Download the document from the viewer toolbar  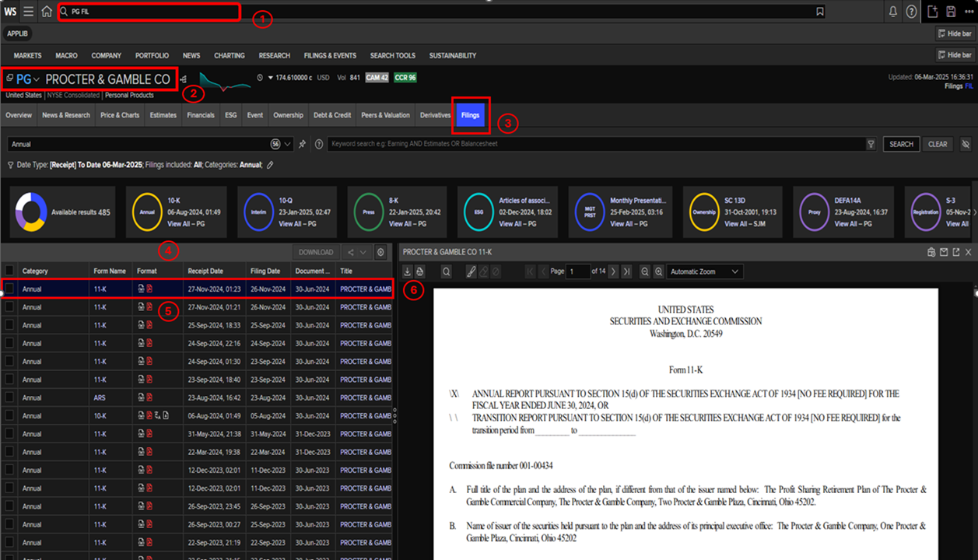point(408,271)
